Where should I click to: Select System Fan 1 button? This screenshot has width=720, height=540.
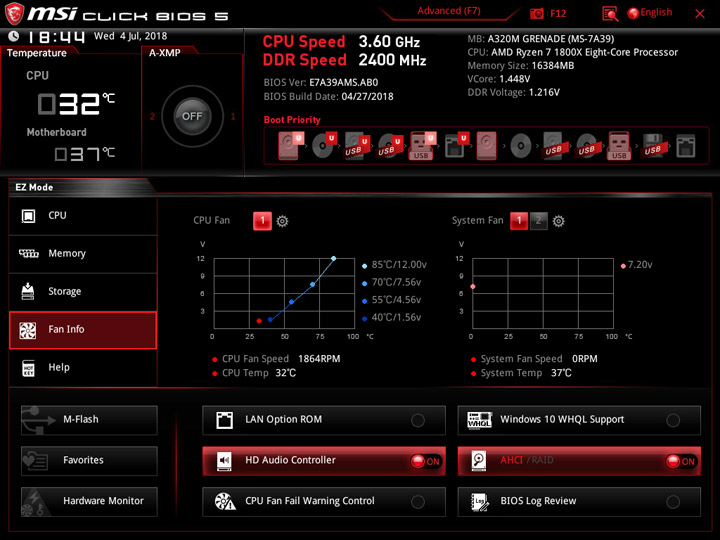point(519,221)
